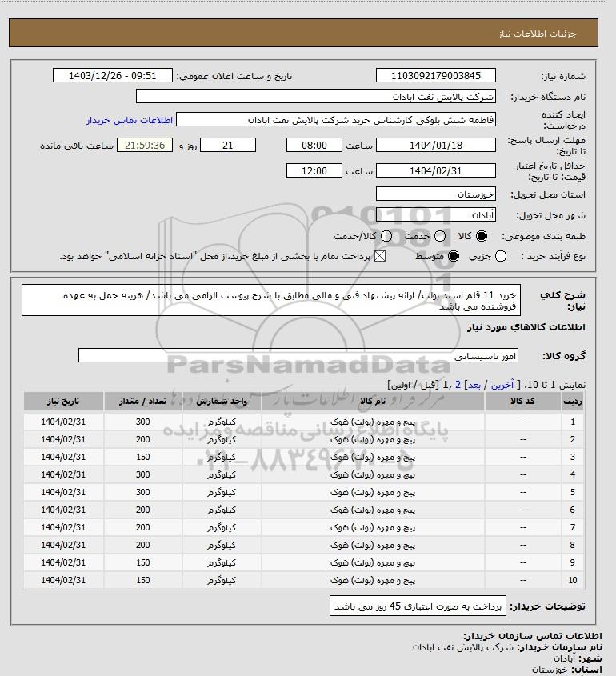
Task: Click the delivery province field خوزستان
Action: 436,194
